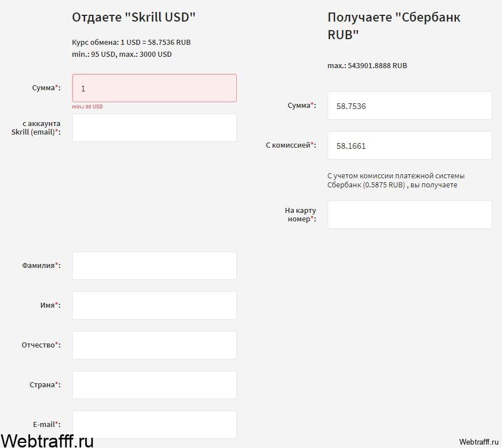The width and height of the screenshot is (502, 448).
Task: Click the red 'min.: 95 USD' error text
Action: (87, 107)
